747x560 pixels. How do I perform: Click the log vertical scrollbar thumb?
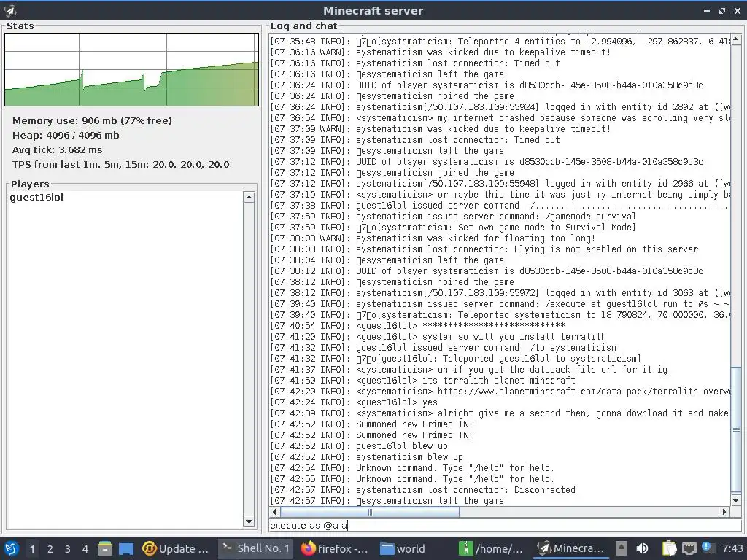coord(736,430)
